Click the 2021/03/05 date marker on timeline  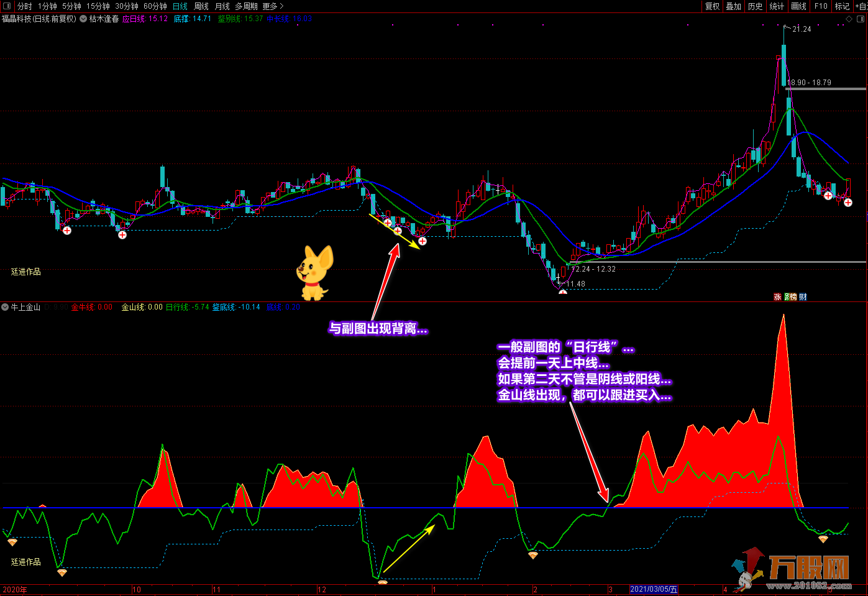654,589
